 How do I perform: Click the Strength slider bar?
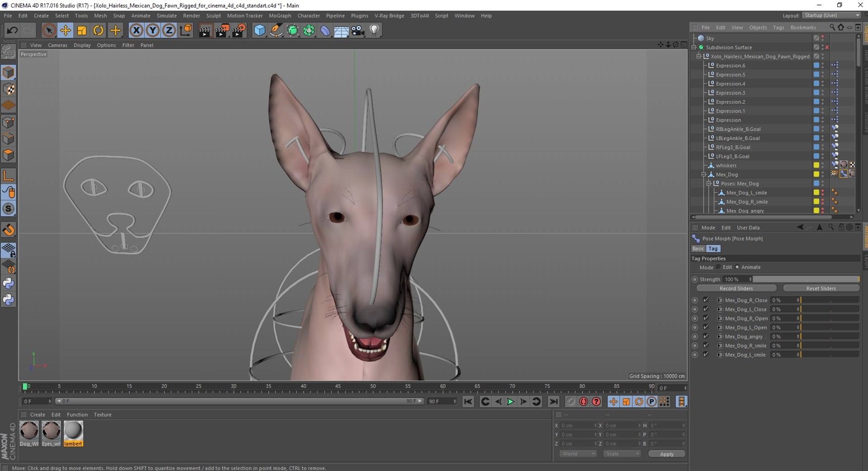[806, 279]
